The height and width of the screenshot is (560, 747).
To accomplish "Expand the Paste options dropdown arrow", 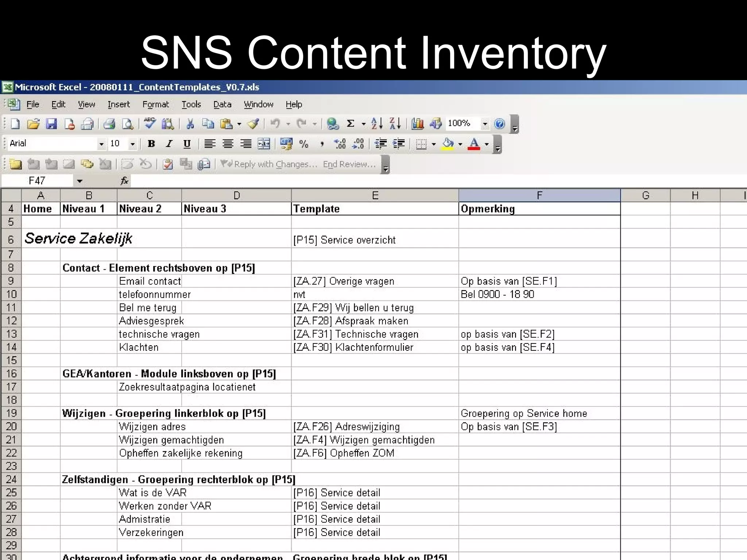I will point(239,124).
